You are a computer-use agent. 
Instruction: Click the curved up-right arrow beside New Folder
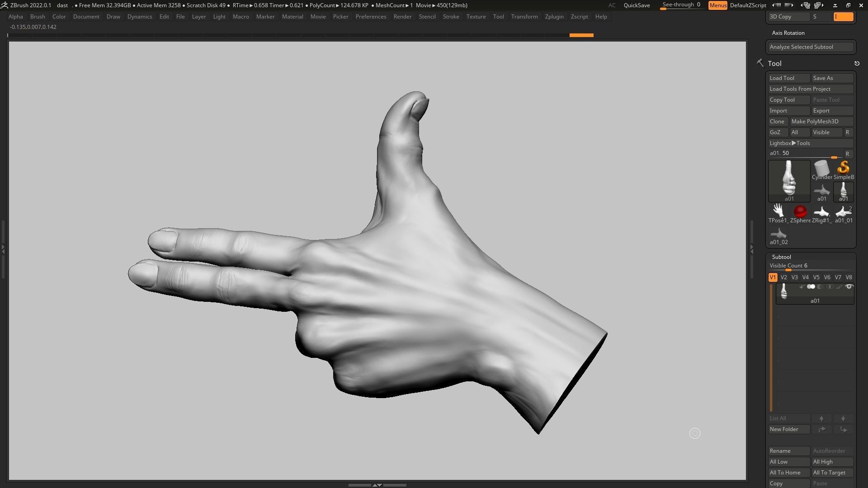coord(821,429)
